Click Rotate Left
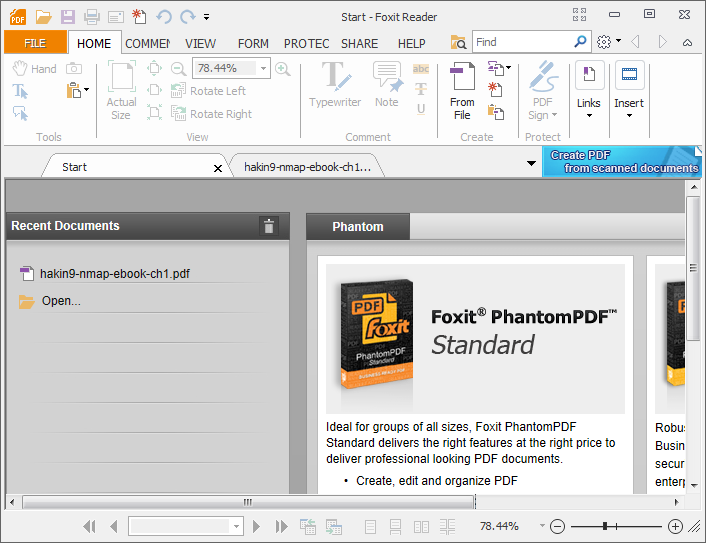This screenshot has width=706, height=543. tap(208, 90)
